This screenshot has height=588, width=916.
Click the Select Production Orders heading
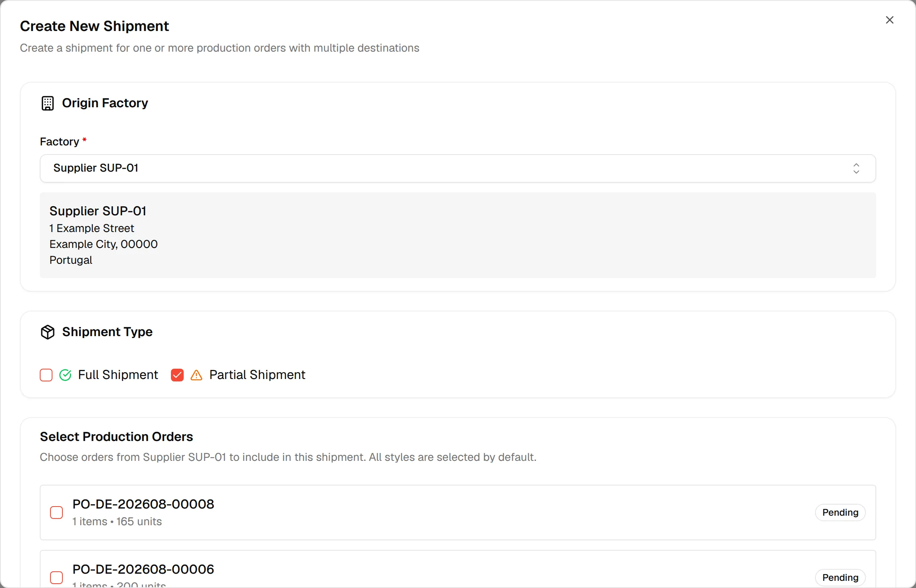(116, 437)
